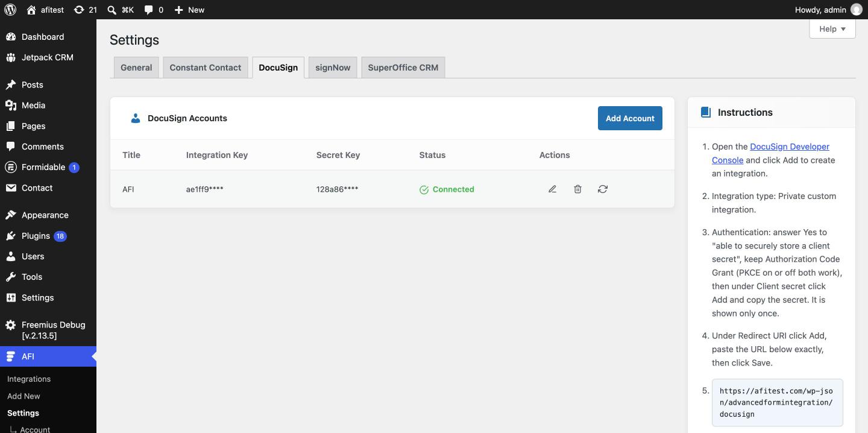Click the Title column header
This screenshot has height=433, width=868.
(131, 155)
